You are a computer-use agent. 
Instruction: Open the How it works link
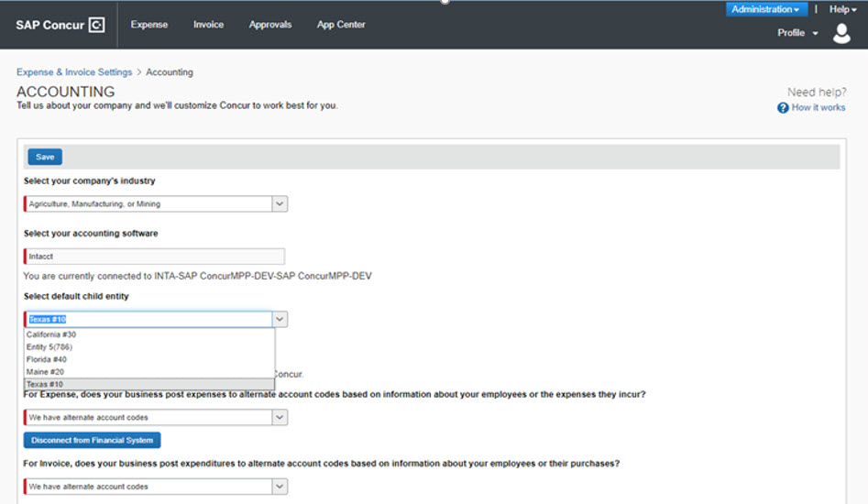click(818, 108)
